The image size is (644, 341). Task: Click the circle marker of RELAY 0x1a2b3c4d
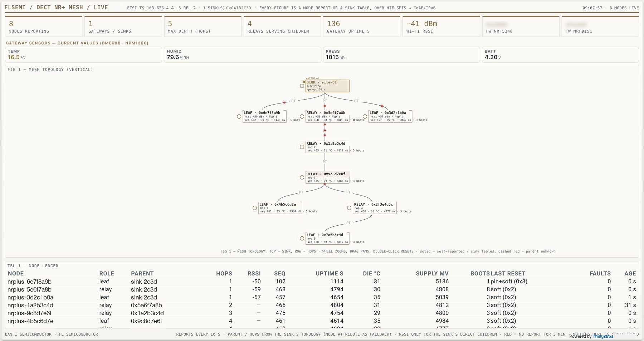point(302,147)
